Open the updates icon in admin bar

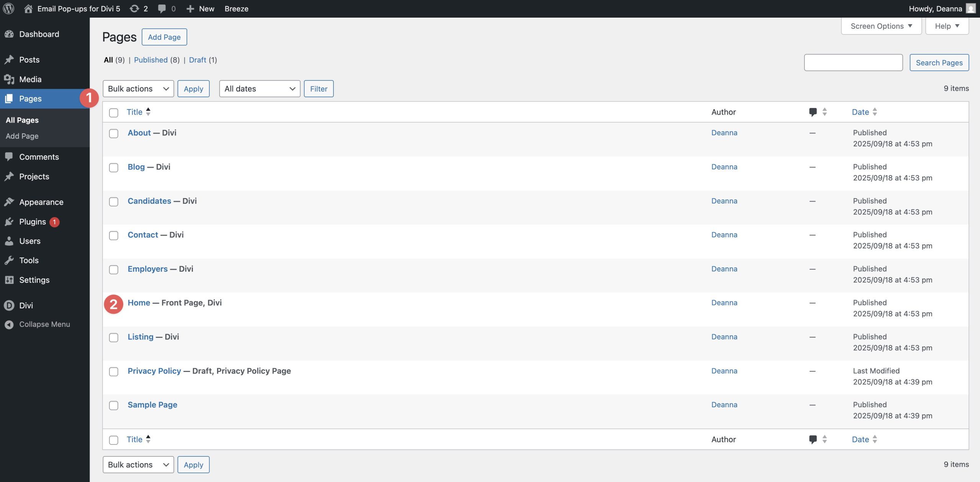tap(134, 8)
